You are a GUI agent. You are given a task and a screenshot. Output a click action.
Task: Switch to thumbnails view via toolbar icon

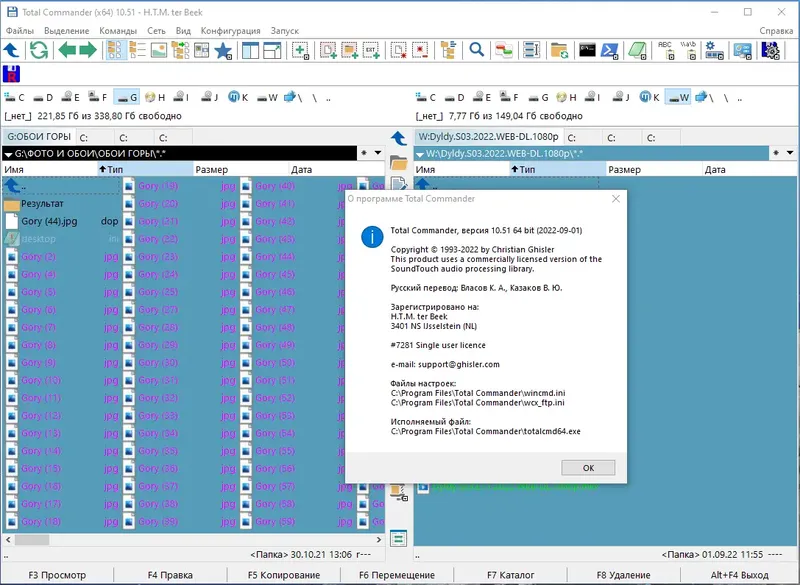point(160,50)
